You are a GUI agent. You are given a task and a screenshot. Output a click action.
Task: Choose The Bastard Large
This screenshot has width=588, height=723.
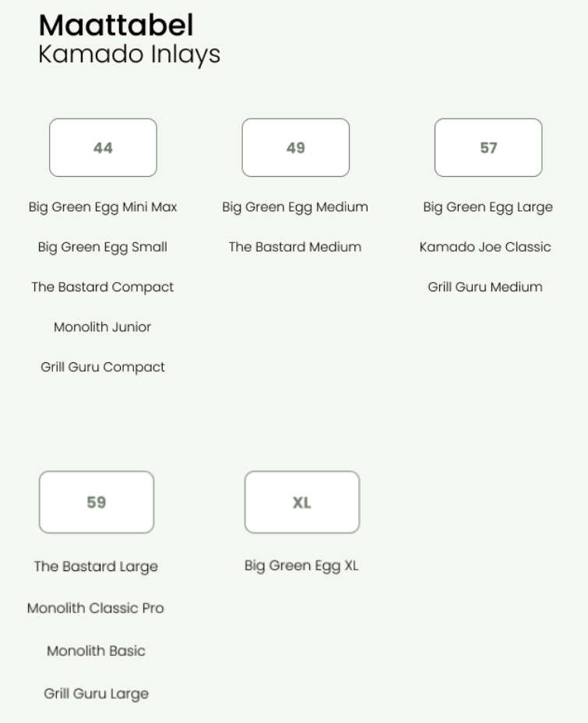pos(97,566)
